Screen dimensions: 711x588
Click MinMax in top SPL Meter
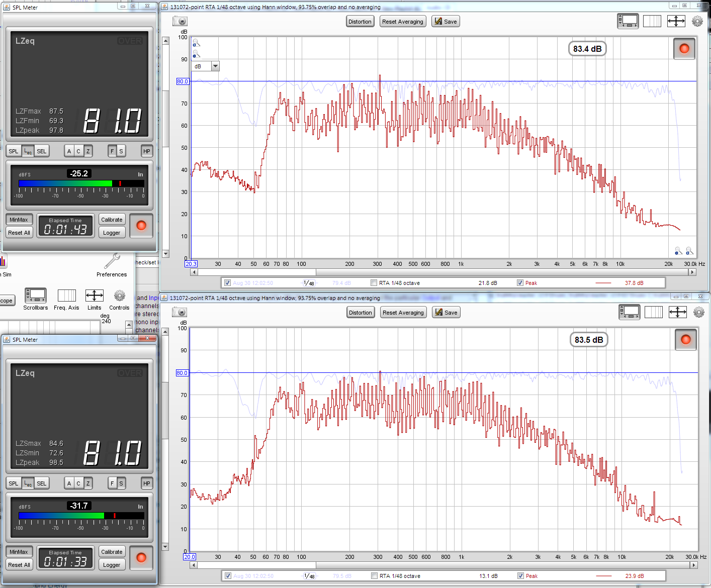point(19,220)
